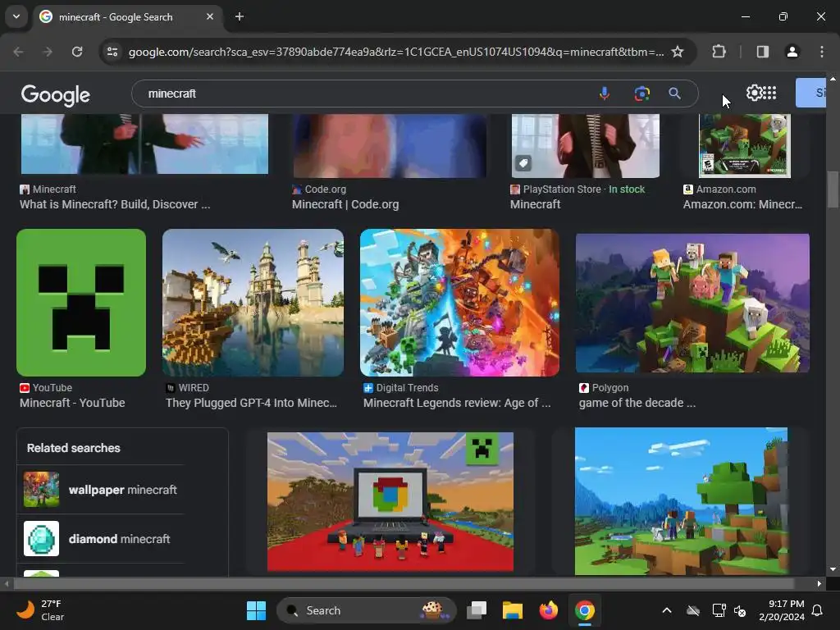
Task: Click the product tag icon on PlayStation image
Action: [523, 163]
